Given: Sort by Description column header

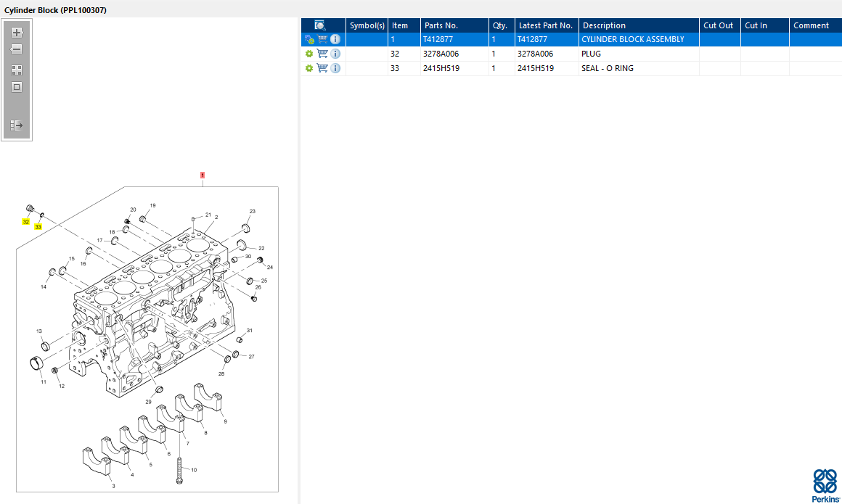Looking at the screenshot, I should point(639,25).
